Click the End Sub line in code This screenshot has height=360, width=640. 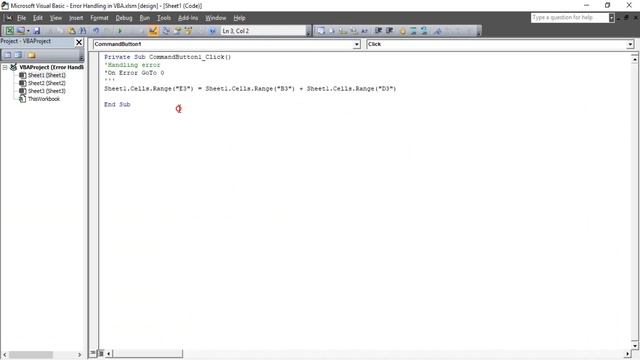pyautogui.click(x=117, y=104)
